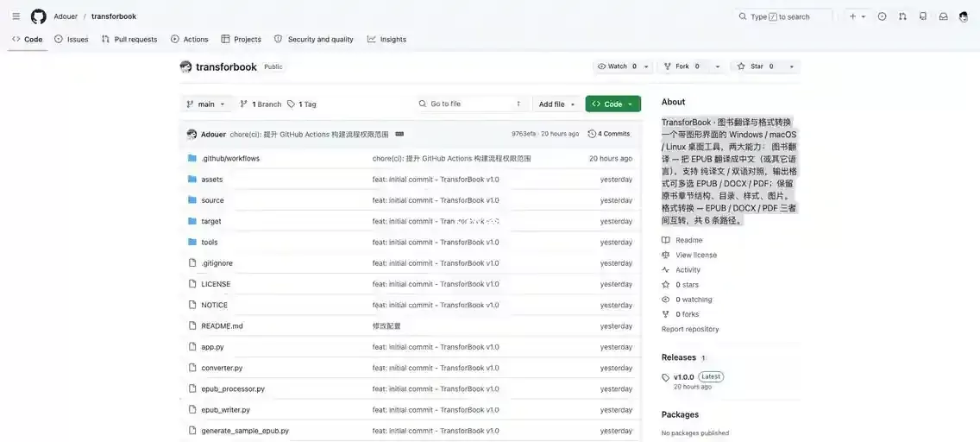Open the hamburger navigation menu

coord(16,16)
